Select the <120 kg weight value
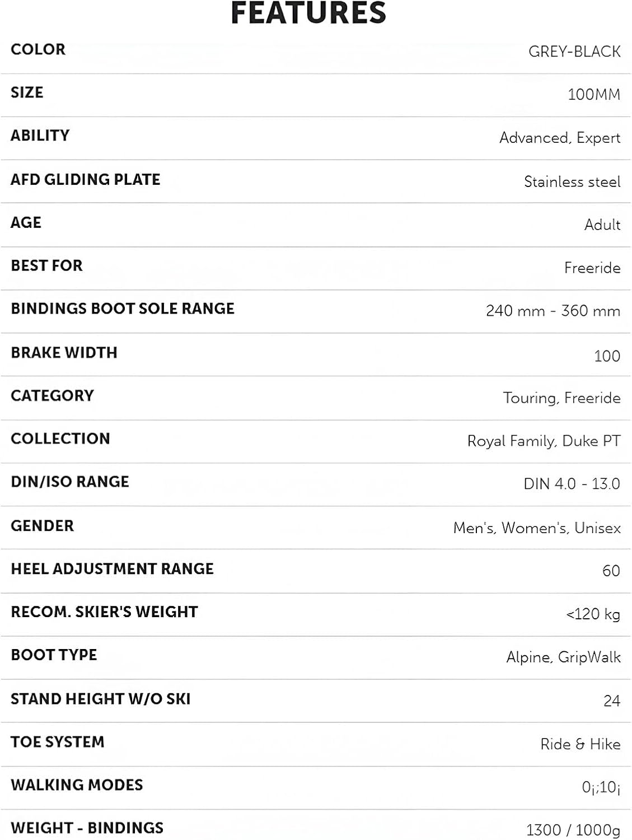This screenshot has width=632, height=840. (x=593, y=614)
